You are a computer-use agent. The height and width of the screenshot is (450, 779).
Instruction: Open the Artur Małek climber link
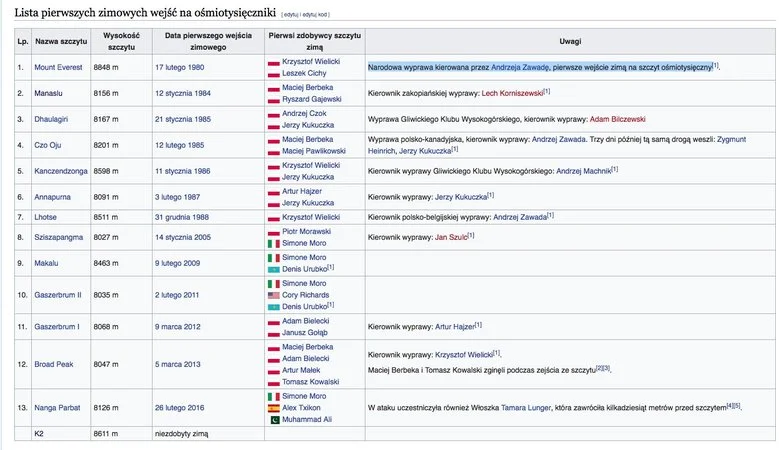[301, 370]
